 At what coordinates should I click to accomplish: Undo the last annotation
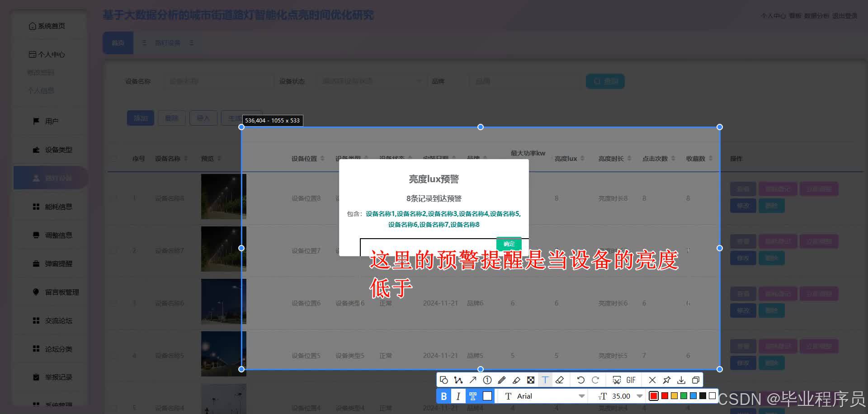pos(581,380)
